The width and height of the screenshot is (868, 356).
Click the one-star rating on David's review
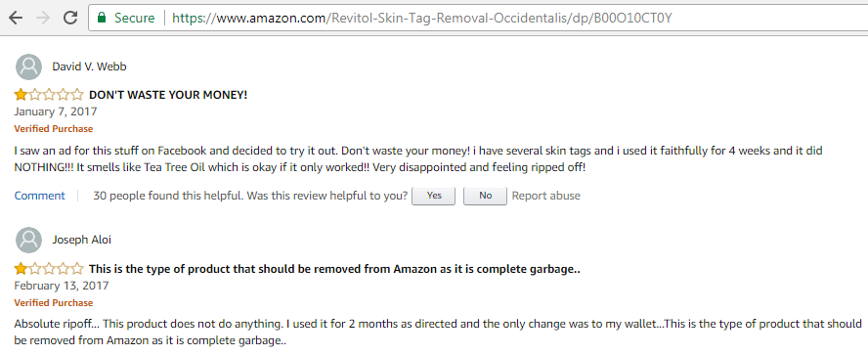49,95
